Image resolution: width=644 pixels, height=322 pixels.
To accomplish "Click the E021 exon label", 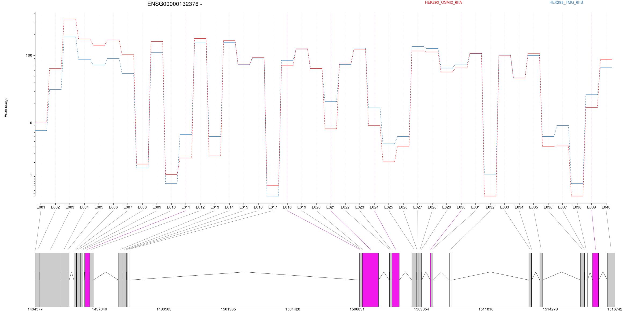I will pyautogui.click(x=331, y=207).
